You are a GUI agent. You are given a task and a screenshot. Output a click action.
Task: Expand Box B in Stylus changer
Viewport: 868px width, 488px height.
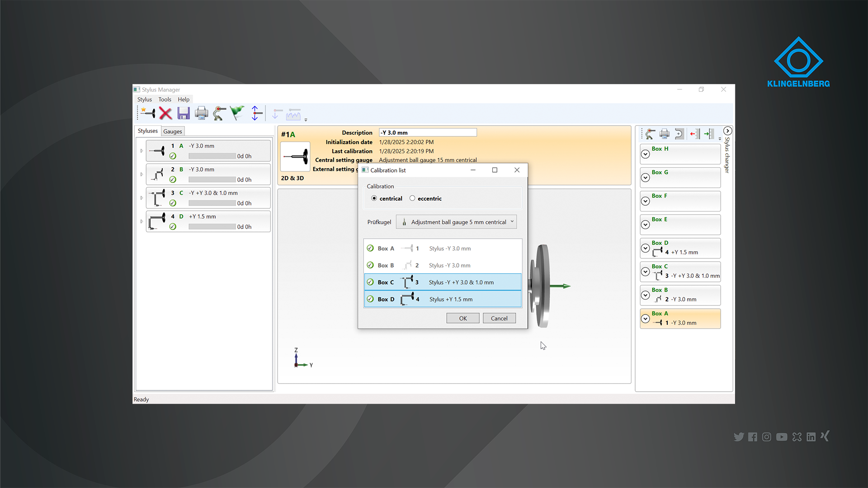(x=646, y=295)
